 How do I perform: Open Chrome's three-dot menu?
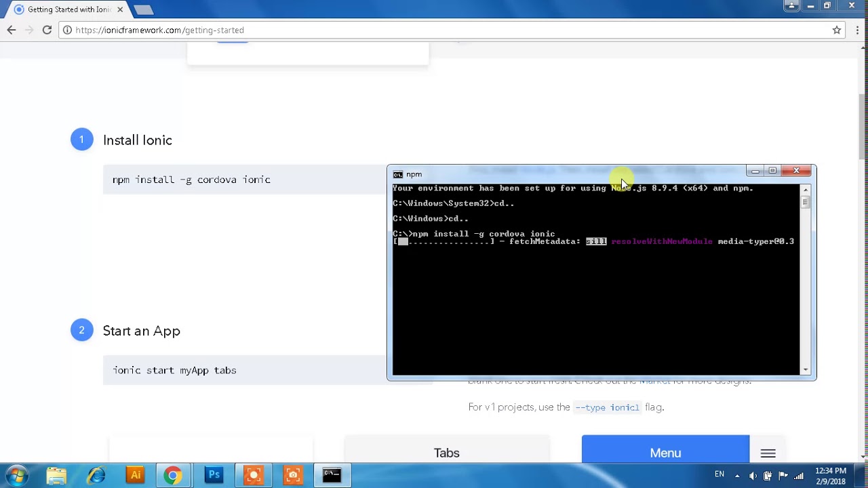(857, 30)
